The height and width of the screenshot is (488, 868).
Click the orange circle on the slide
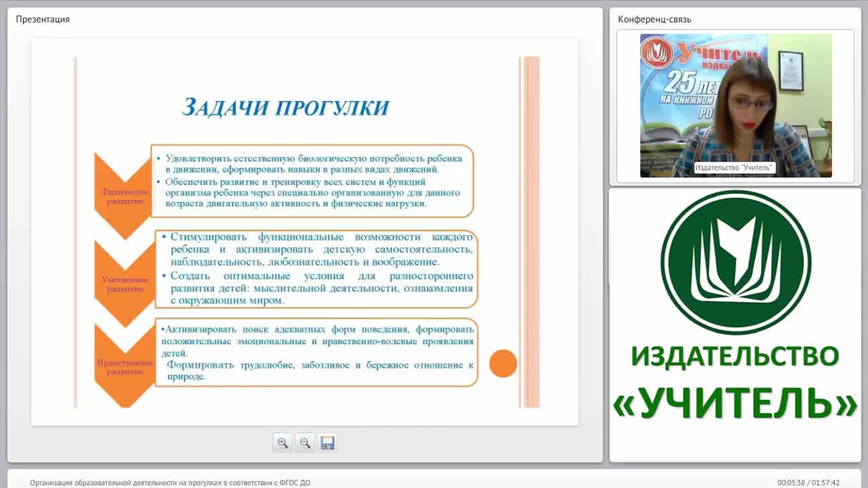tap(503, 364)
